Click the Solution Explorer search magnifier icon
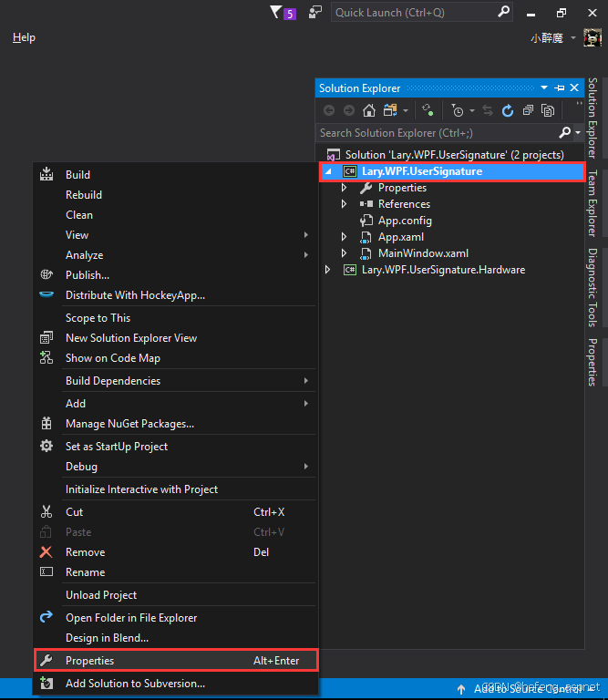The image size is (608, 700). point(564,132)
